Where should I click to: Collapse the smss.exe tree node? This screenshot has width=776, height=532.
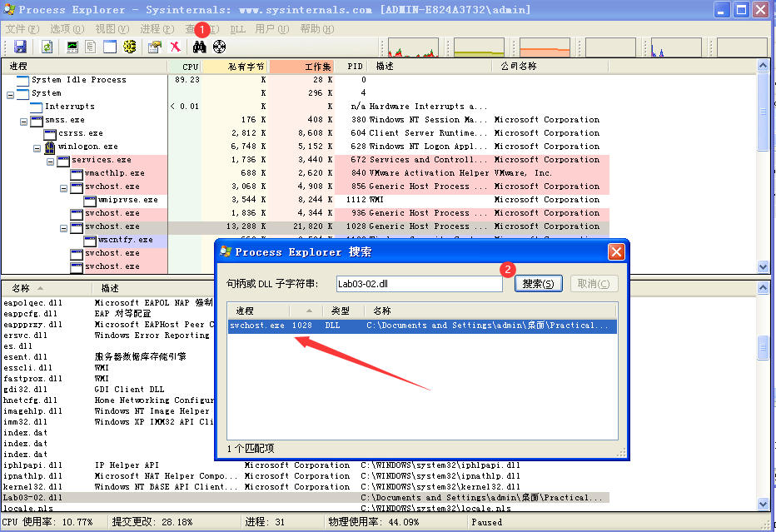coord(23,122)
